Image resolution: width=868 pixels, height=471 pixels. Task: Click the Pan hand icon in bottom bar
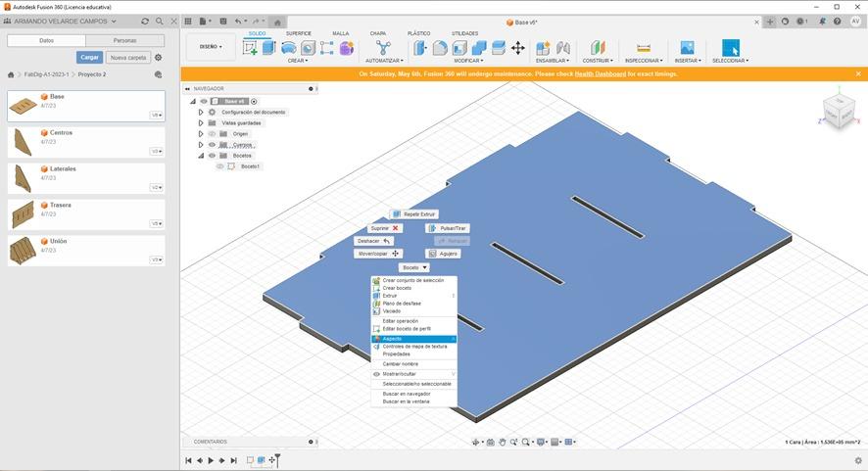(503, 442)
